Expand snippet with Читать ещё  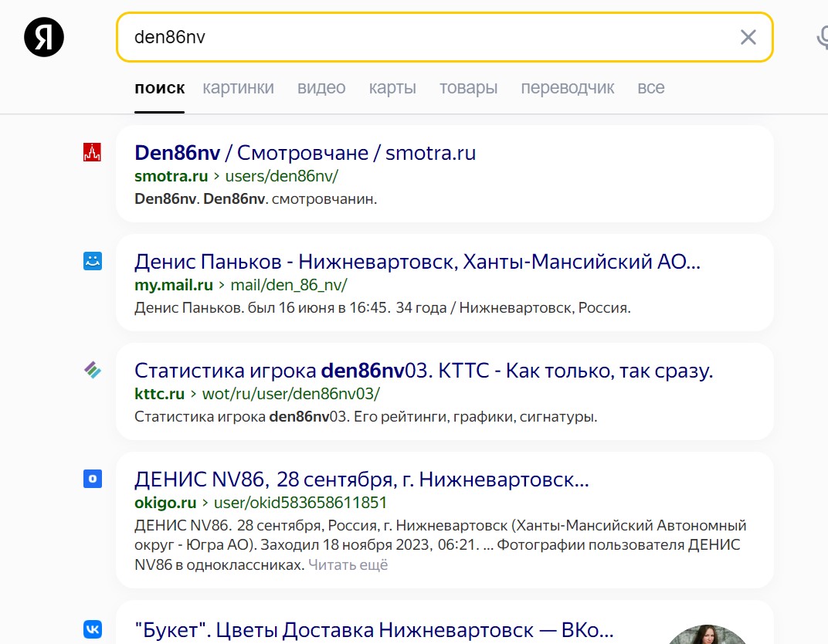point(348,564)
